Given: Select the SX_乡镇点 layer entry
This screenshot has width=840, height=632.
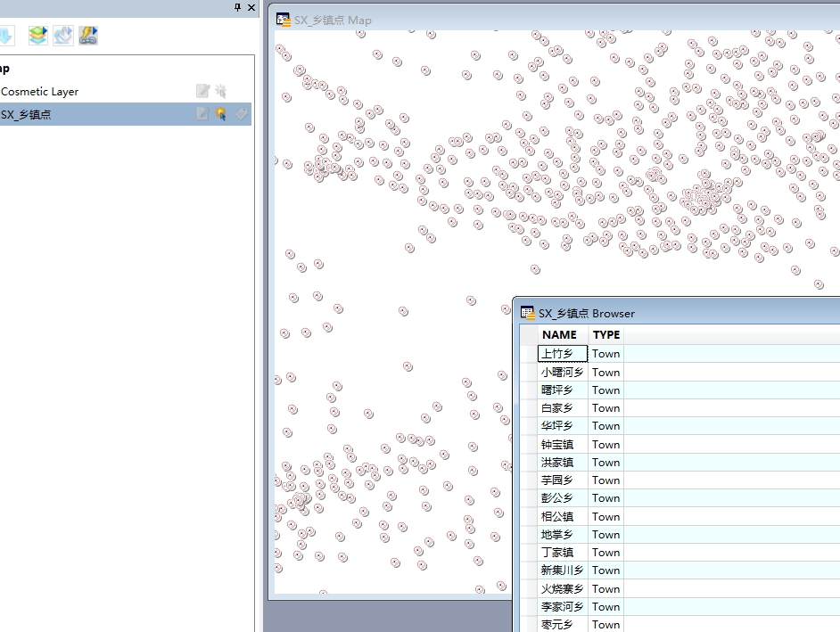Looking at the screenshot, I should pyautogui.click(x=27, y=114).
